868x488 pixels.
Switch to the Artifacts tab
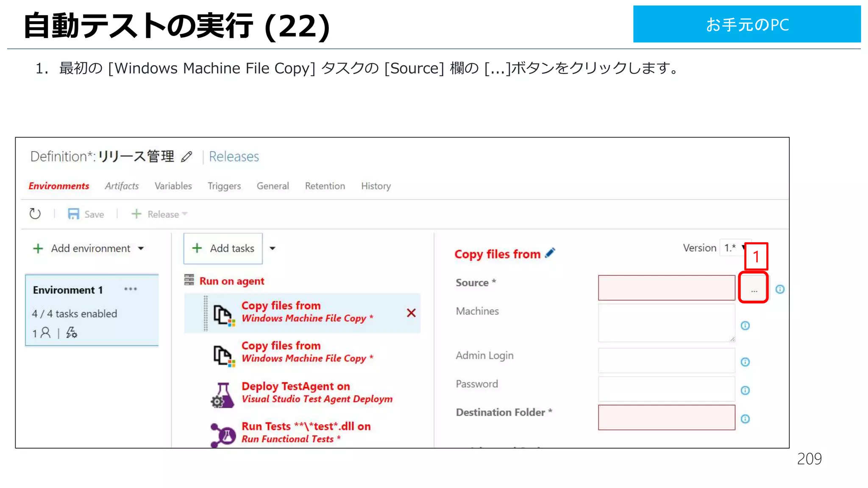pyautogui.click(x=122, y=186)
